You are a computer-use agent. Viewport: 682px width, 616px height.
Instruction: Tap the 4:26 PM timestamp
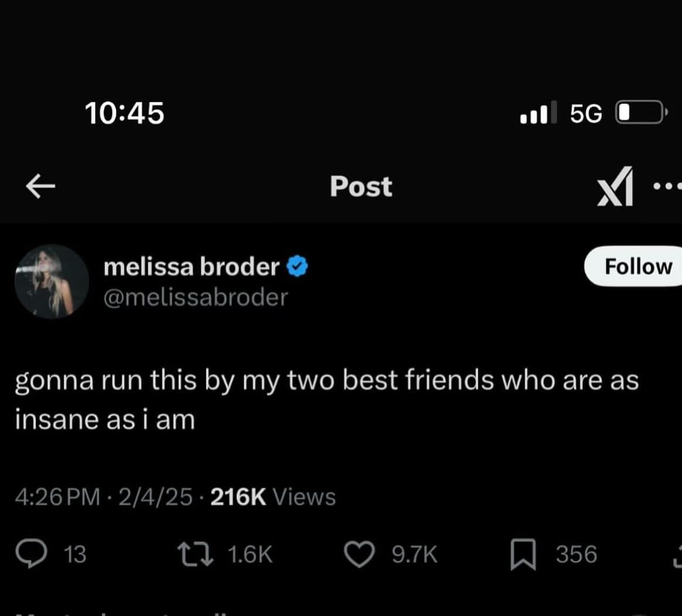57,497
